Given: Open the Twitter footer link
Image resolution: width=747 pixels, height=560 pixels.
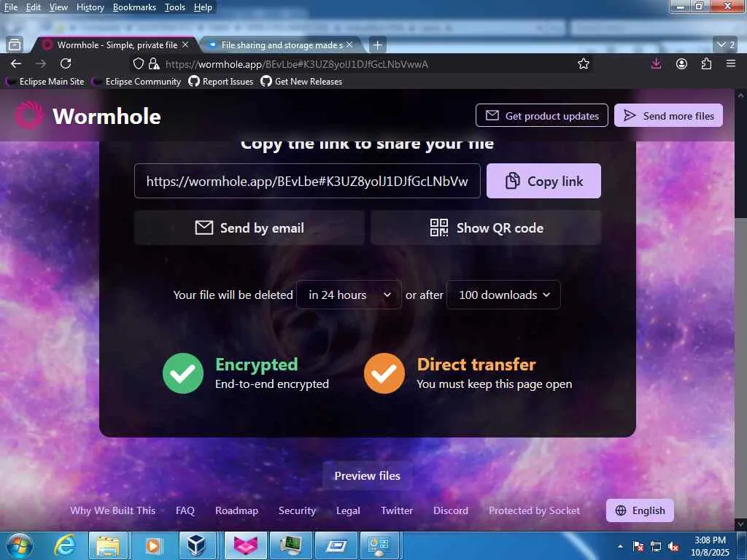Looking at the screenshot, I should tap(397, 510).
